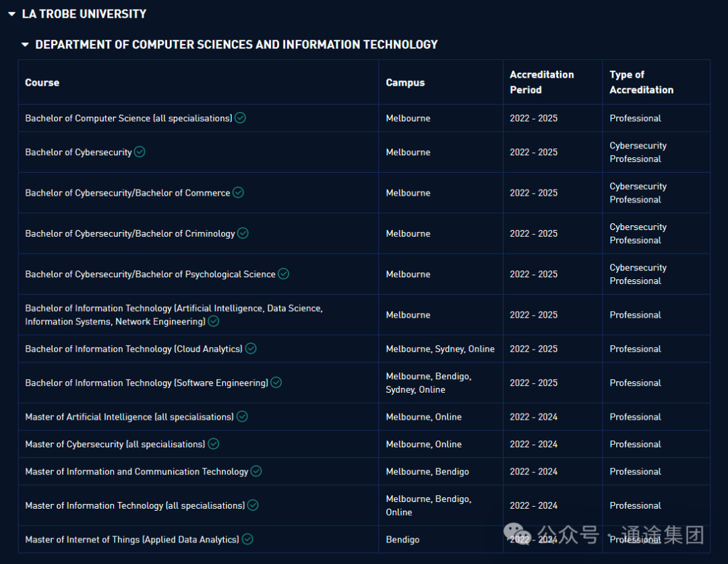
Task: Click the Campus column header
Action: (x=405, y=83)
